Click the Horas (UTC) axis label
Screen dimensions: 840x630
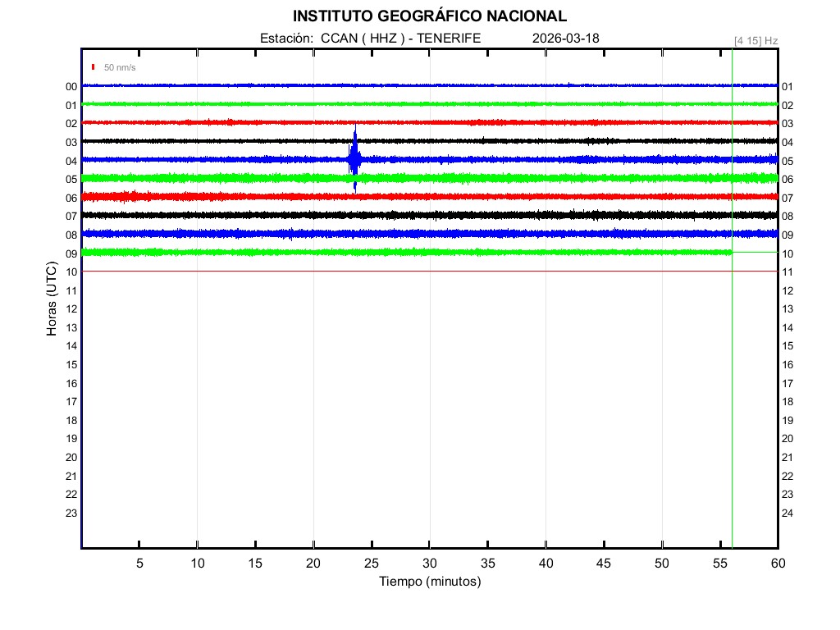click(x=52, y=300)
